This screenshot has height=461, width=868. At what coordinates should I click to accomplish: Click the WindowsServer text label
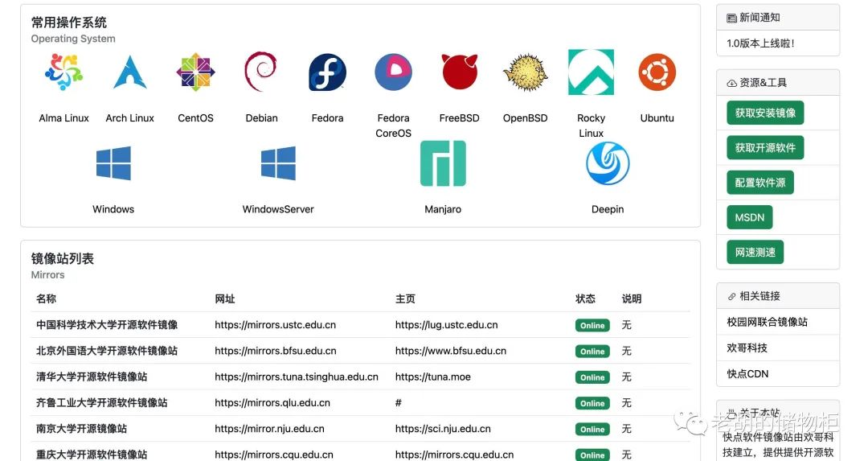[x=278, y=209]
